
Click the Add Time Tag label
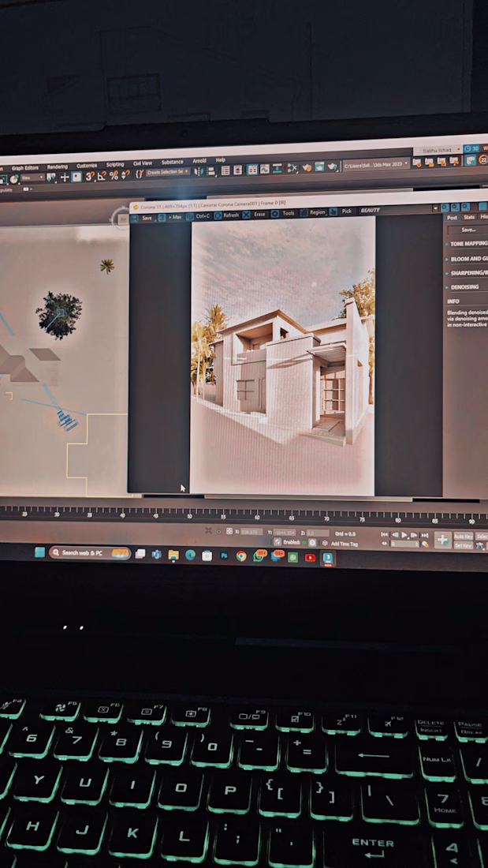[344, 544]
